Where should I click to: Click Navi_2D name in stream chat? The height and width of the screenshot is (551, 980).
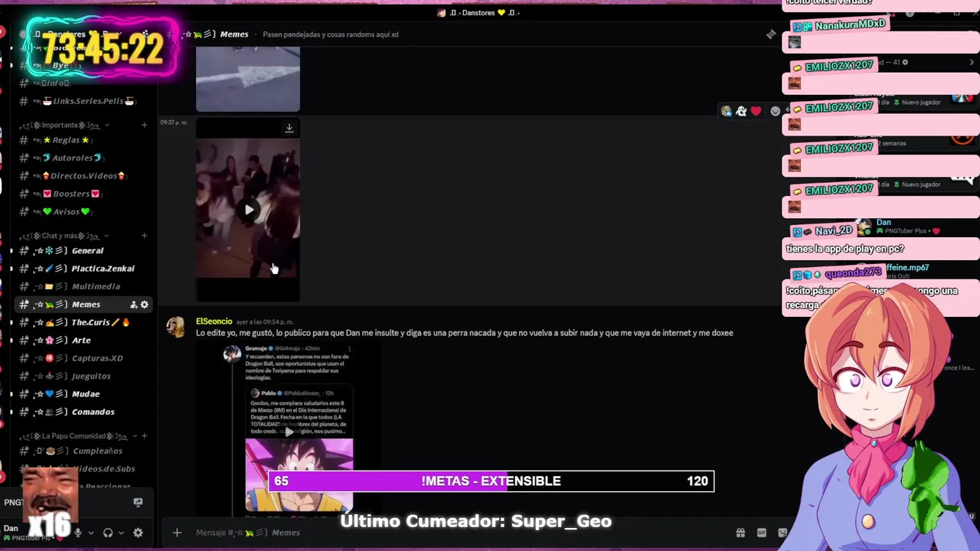tap(833, 230)
